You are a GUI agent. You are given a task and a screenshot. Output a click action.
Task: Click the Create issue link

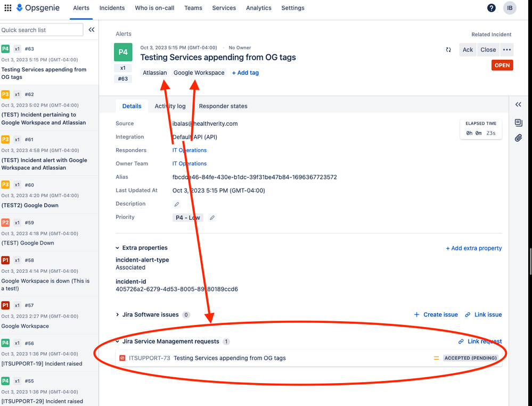[x=440, y=315]
